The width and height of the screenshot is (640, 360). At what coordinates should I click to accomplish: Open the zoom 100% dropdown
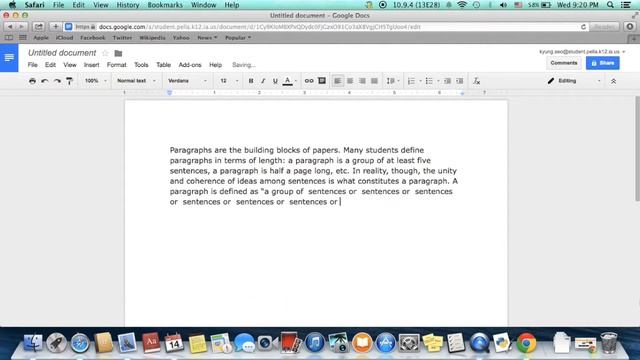pyautogui.click(x=95, y=81)
